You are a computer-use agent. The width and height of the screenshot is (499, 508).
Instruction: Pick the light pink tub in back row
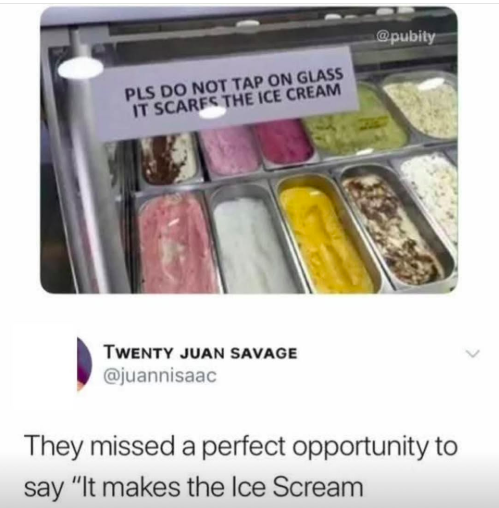(229, 151)
